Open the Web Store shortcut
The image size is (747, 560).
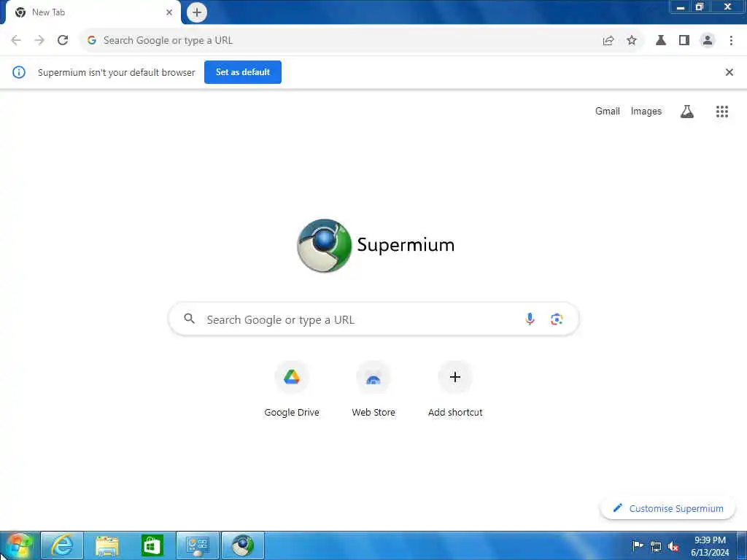373,390
